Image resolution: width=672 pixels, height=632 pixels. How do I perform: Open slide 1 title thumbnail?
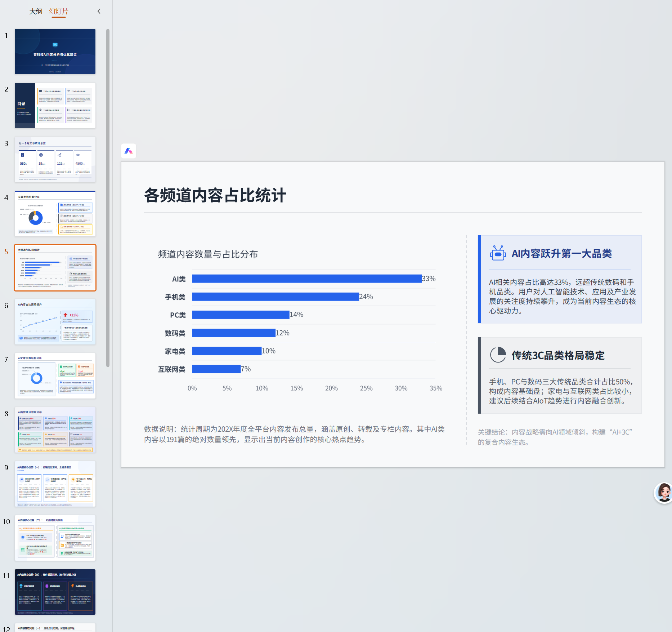55,52
